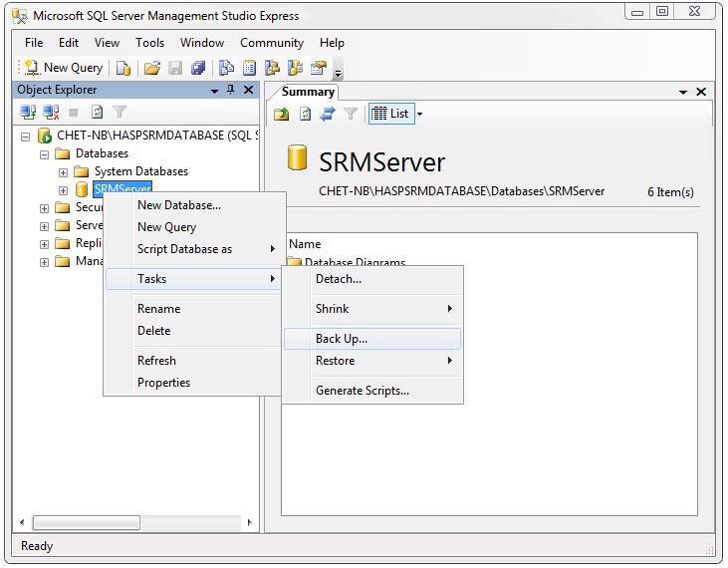Open the View menu
The image size is (728, 568).
pyautogui.click(x=107, y=43)
